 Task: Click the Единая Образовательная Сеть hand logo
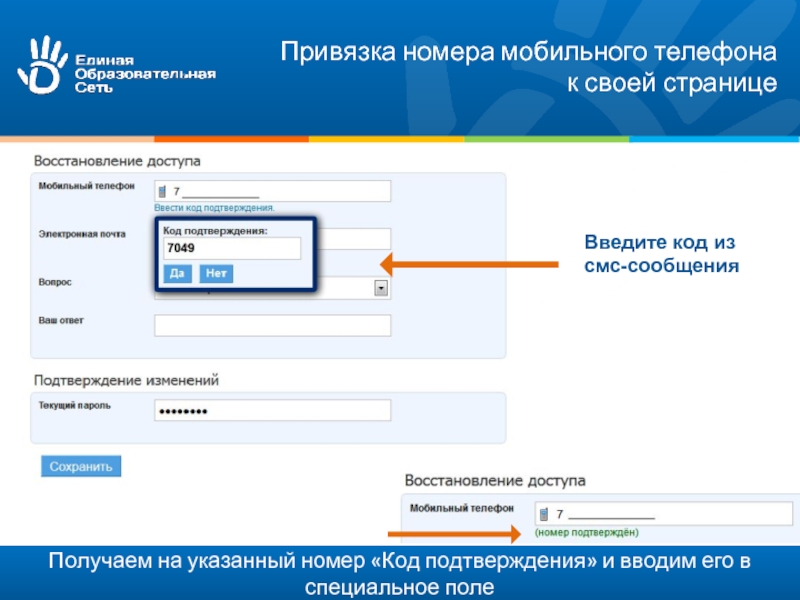pyautogui.click(x=42, y=65)
